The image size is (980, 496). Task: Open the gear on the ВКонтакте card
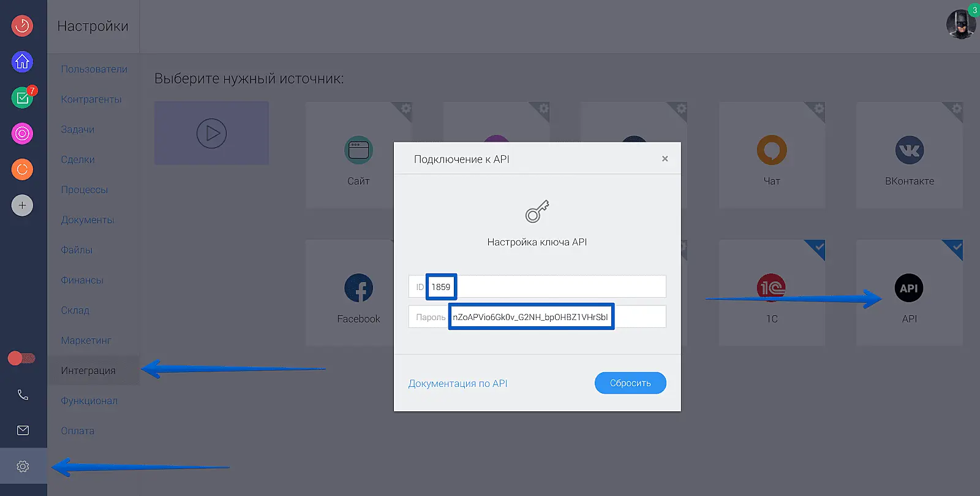957,109
